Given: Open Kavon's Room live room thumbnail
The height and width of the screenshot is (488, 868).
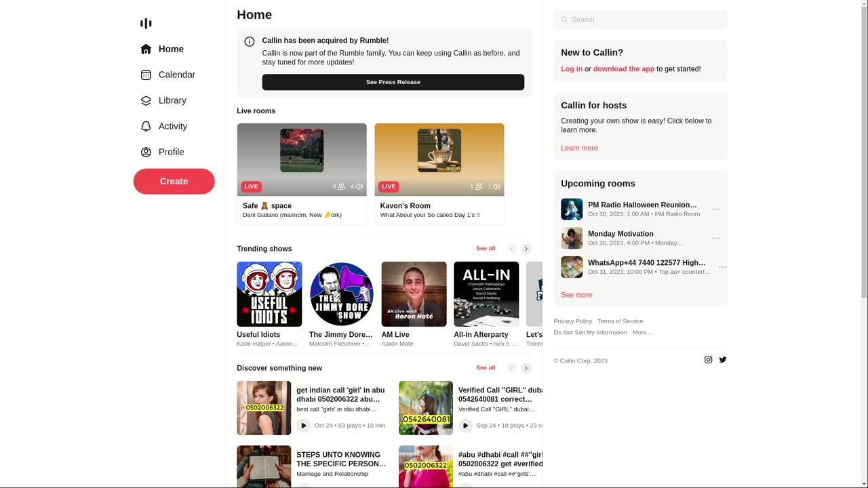Looking at the screenshot, I should [439, 159].
